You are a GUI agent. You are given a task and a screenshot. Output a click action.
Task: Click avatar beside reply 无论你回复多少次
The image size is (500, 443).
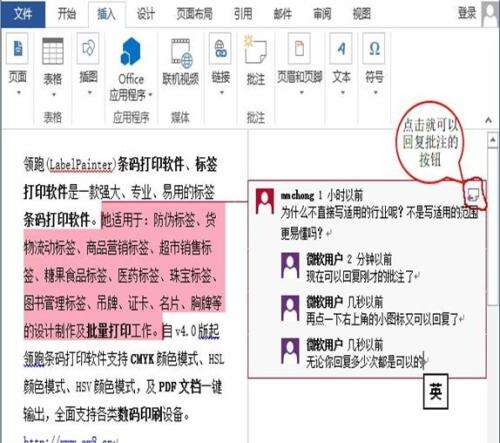click(290, 350)
